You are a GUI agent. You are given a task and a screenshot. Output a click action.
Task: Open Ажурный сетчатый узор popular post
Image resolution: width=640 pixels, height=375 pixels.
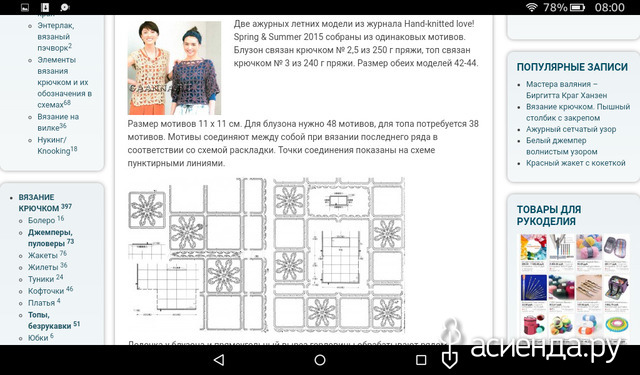tap(571, 129)
